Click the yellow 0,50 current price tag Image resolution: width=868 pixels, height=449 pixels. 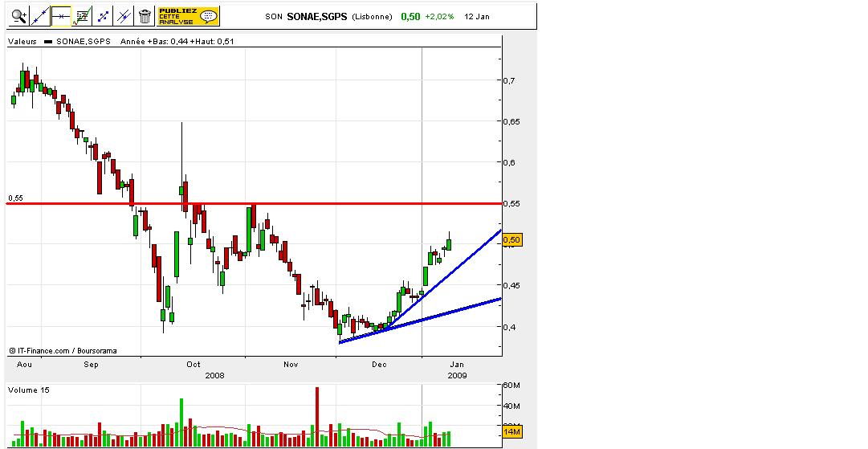coord(511,239)
